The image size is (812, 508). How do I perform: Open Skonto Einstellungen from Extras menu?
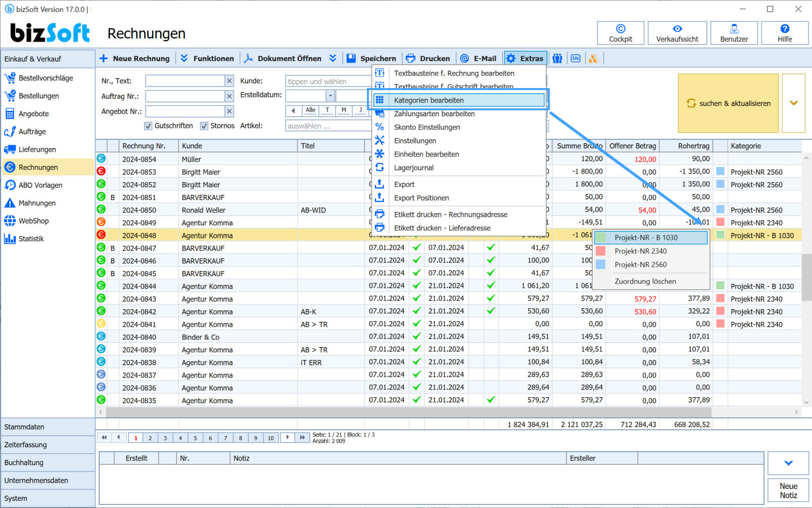point(459,127)
